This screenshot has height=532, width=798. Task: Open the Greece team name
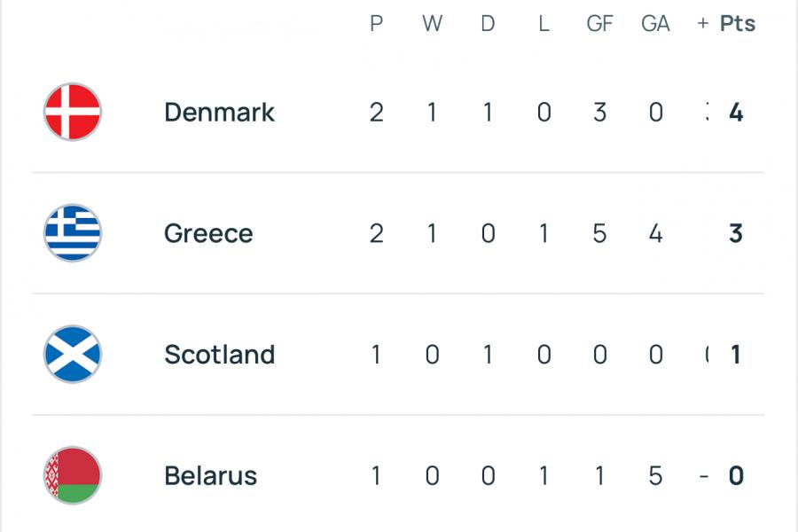coord(208,234)
